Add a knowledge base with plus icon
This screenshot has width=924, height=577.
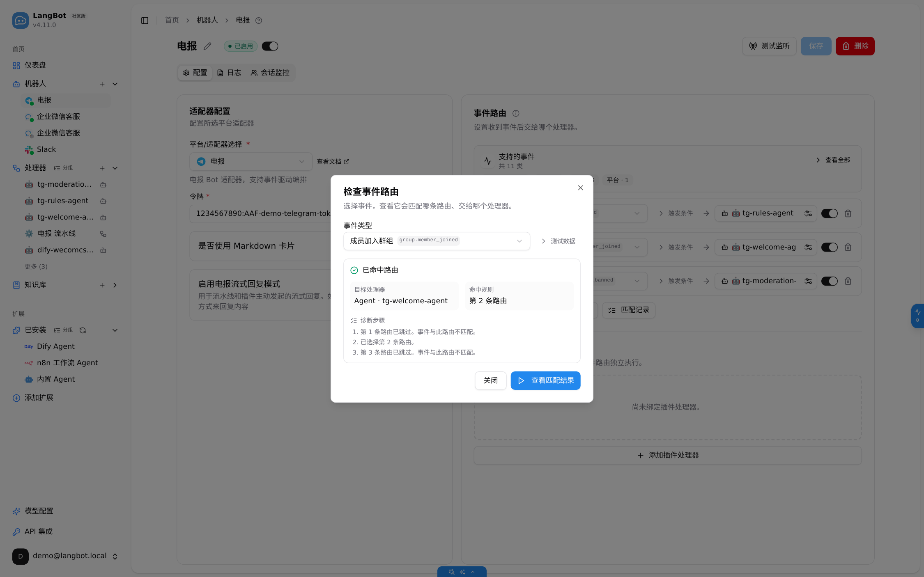[x=102, y=285]
